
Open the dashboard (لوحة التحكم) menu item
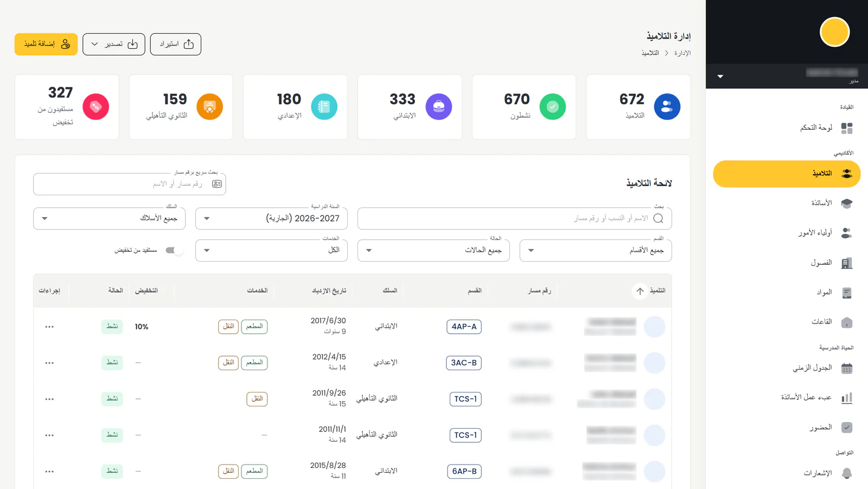tap(787, 128)
